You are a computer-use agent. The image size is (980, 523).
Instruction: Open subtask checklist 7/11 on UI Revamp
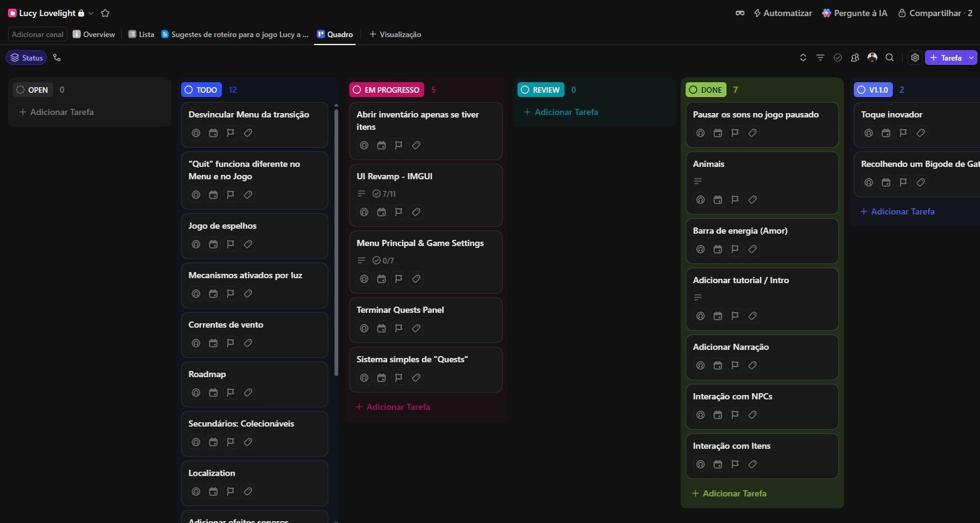click(x=384, y=193)
